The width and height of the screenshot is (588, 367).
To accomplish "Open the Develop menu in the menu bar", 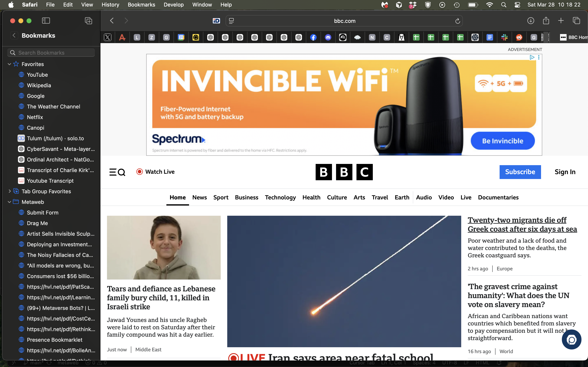I will click(x=173, y=5).
